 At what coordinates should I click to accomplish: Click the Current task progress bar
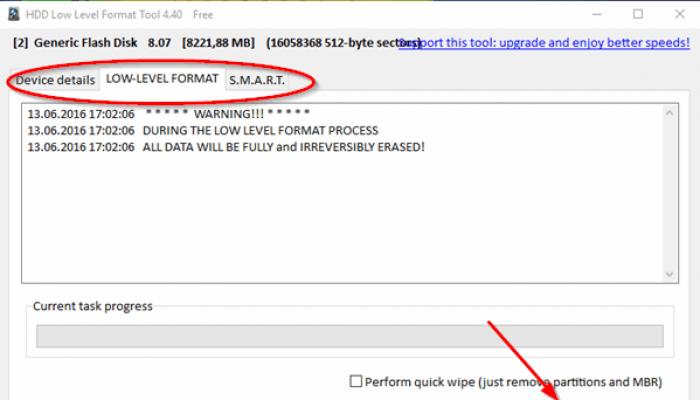point(350,336)
